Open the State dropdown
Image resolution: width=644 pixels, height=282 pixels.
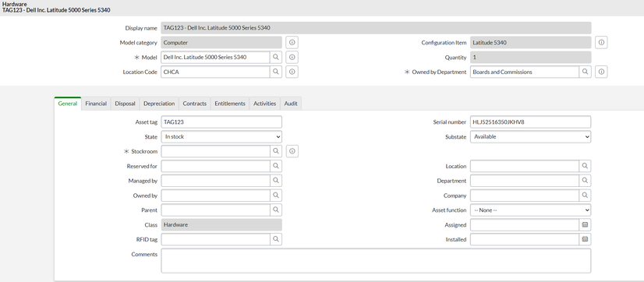click(x=221, y=136)
